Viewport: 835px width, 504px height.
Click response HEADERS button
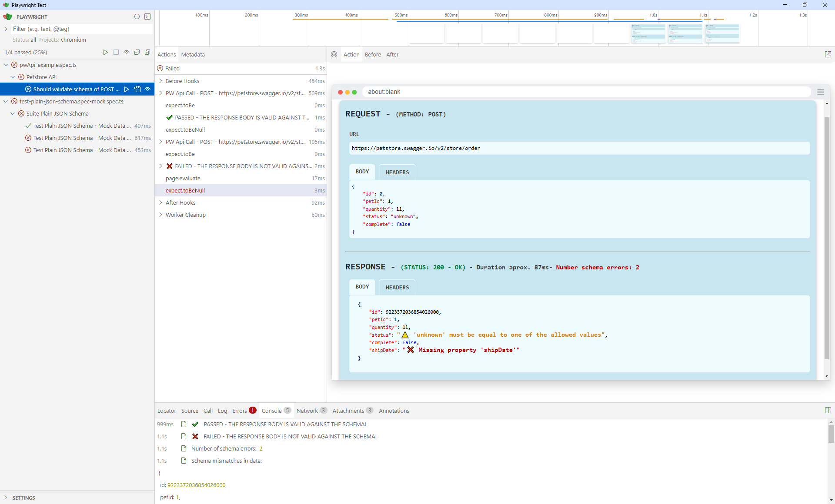397,287
